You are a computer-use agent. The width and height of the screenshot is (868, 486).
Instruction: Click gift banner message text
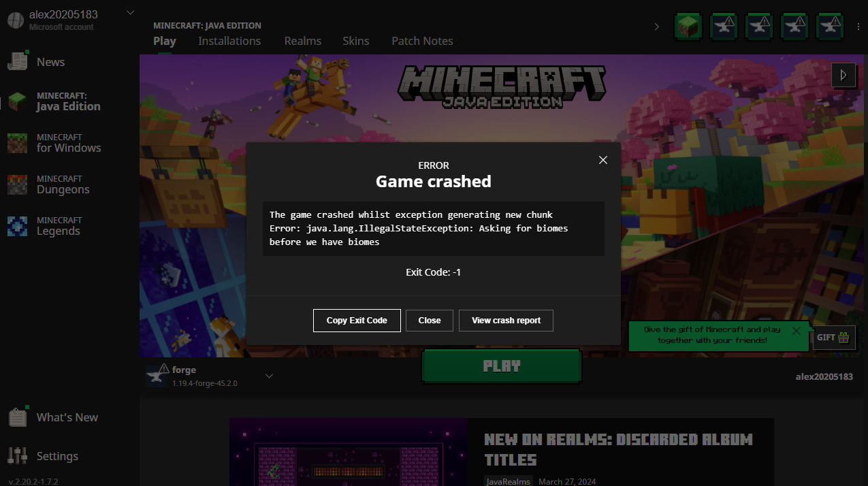coord(712,335)
